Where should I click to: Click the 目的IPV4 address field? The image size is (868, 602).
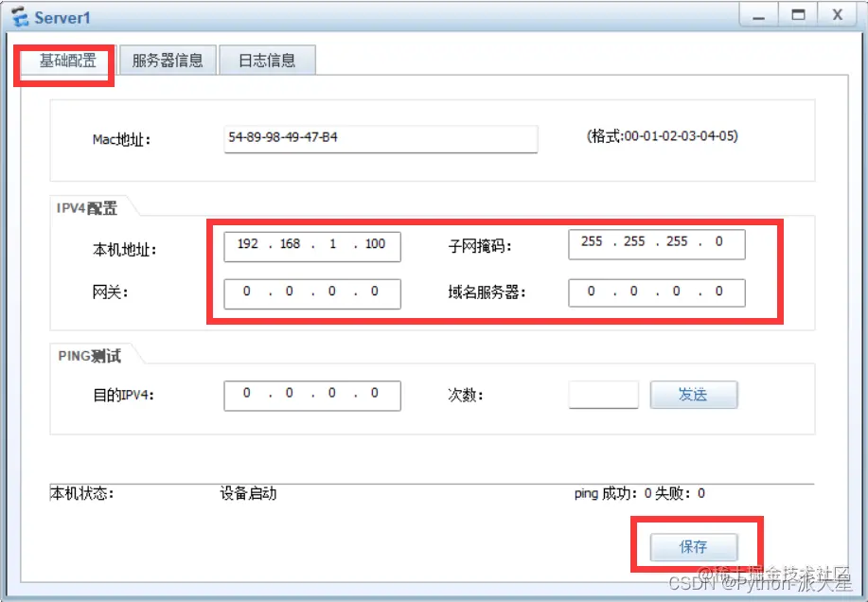click(312, 395)
